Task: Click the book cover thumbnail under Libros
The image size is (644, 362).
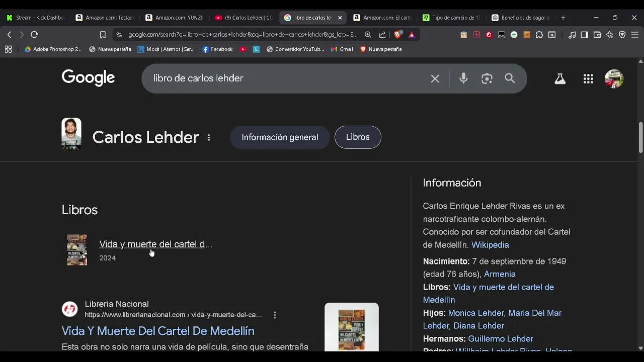Action: pos(77,250)
